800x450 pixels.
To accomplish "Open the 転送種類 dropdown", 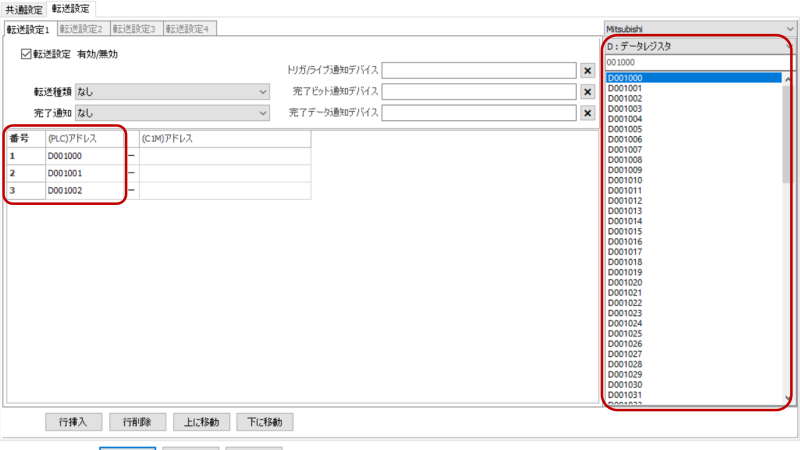I will click(x=173, y=92).
